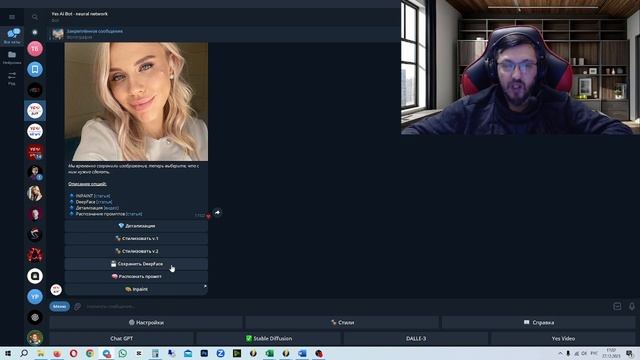Screen dimensions: 640x360
Task: Open Word from the taskbar
Action: 302,353
